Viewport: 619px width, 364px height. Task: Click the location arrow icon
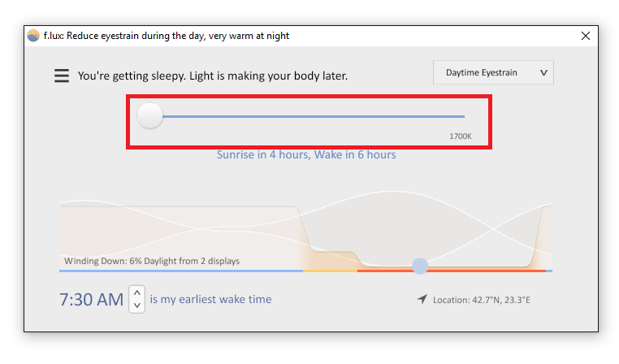(422, 299)
